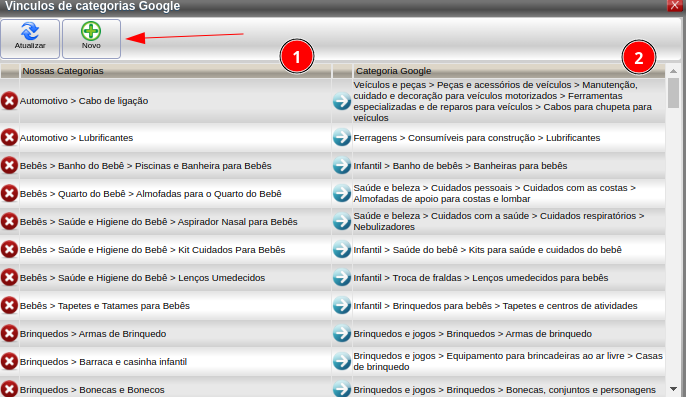Click the Atualizar refresh button
Viewport: 686px width, 397px height.
click(x=30, y=39)
